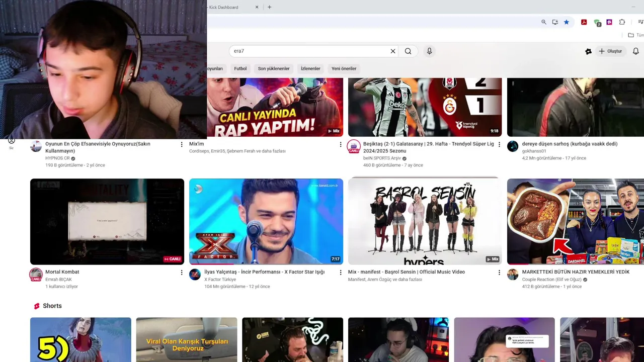Open options for Başrol Sensin mix
The image size is (644, 362).
pos(499,273)
